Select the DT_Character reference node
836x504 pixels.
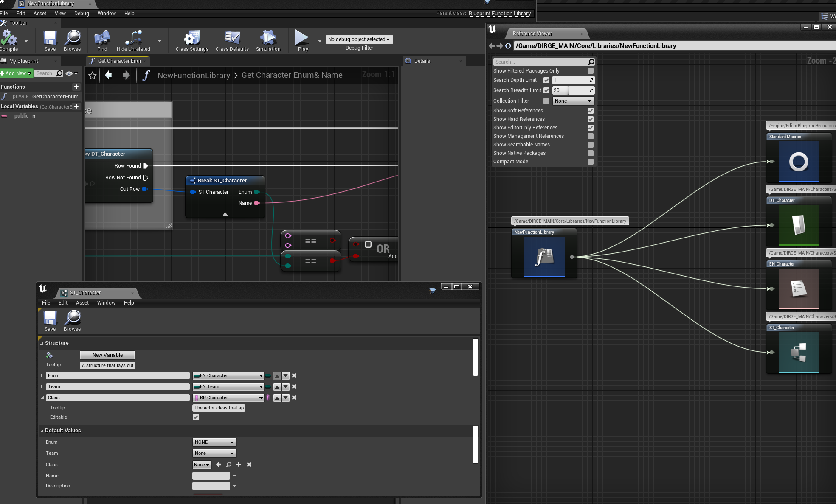pos(799,221)
